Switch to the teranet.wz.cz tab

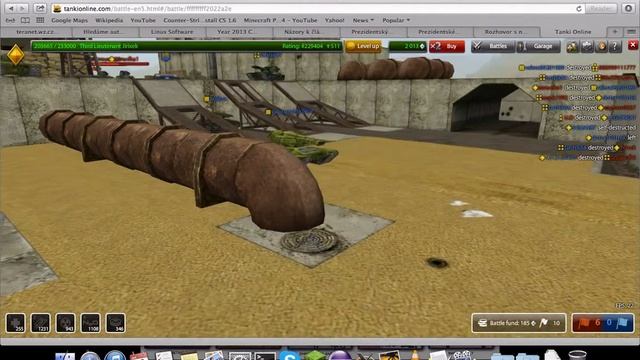(36, 32)
